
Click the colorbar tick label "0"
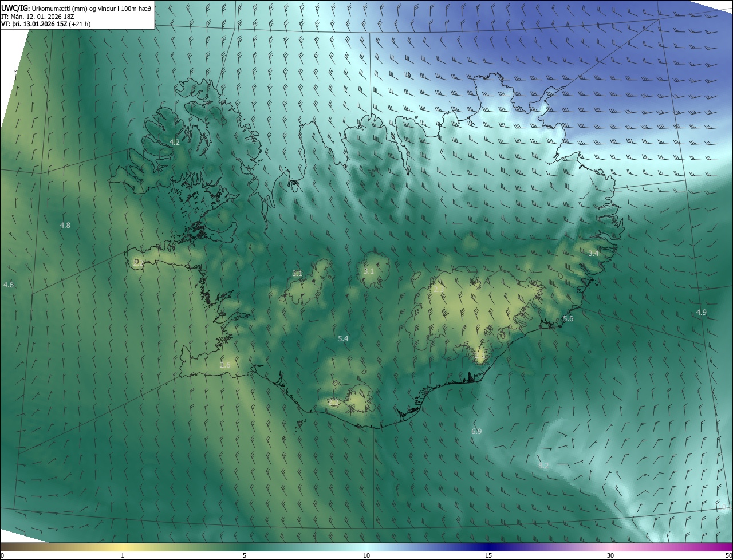point(2,555)
